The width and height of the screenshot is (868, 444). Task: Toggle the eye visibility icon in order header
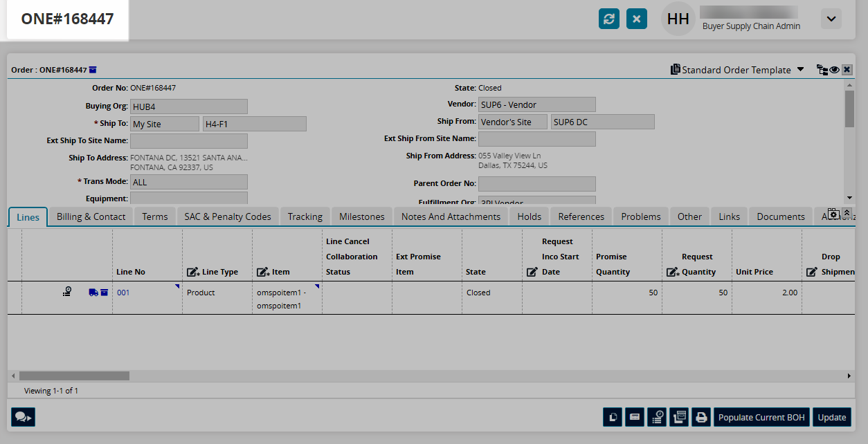coord(835,70)
